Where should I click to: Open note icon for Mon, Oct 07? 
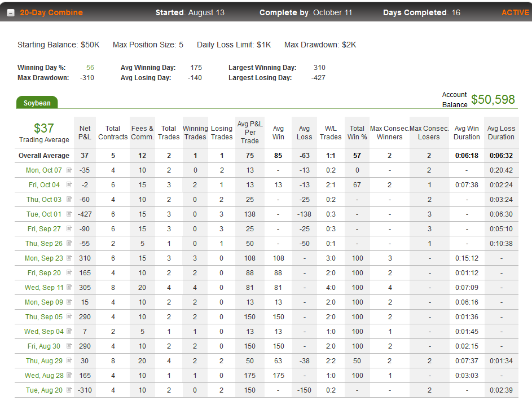(x=69, y=170)
